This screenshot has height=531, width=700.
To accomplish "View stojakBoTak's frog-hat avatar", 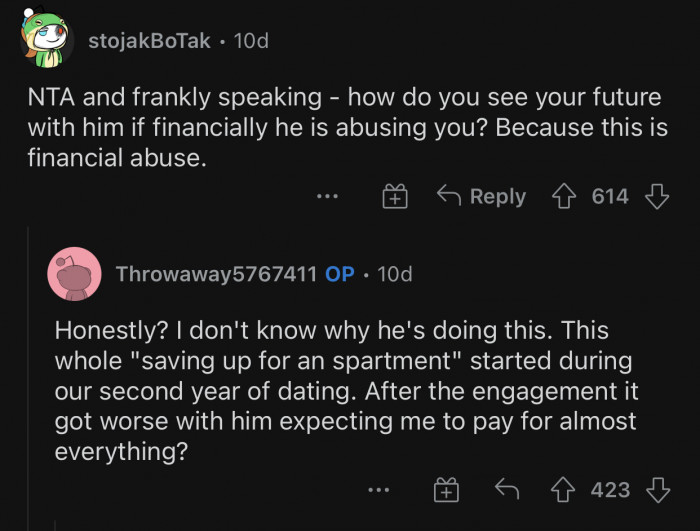I will (44, 39).
